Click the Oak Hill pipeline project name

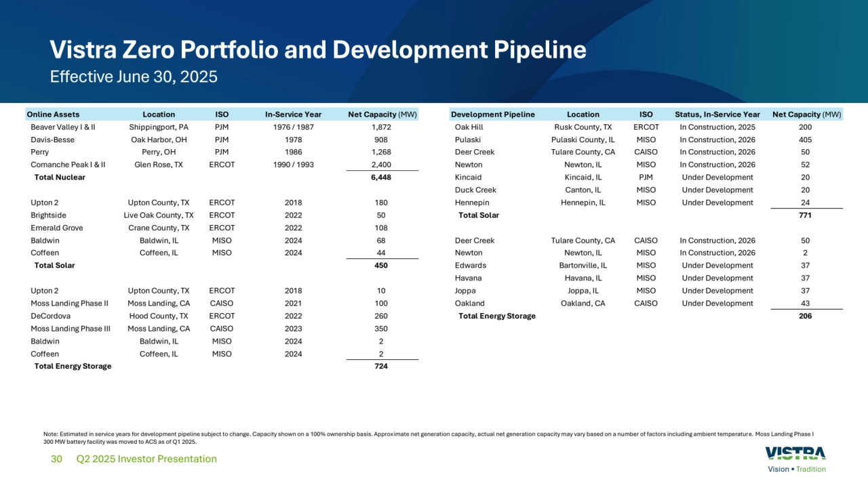click(469, 127)
